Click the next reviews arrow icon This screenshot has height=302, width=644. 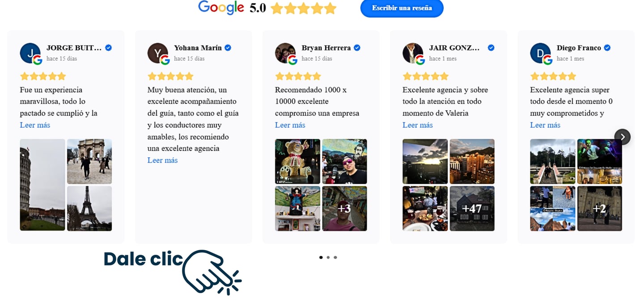622,137
